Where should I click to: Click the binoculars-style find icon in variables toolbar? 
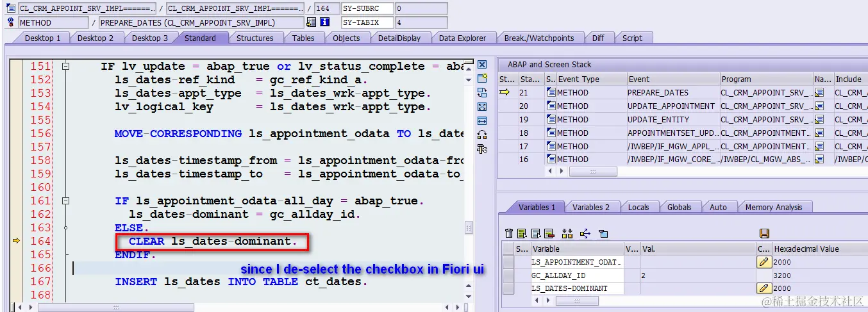[567, 234]
